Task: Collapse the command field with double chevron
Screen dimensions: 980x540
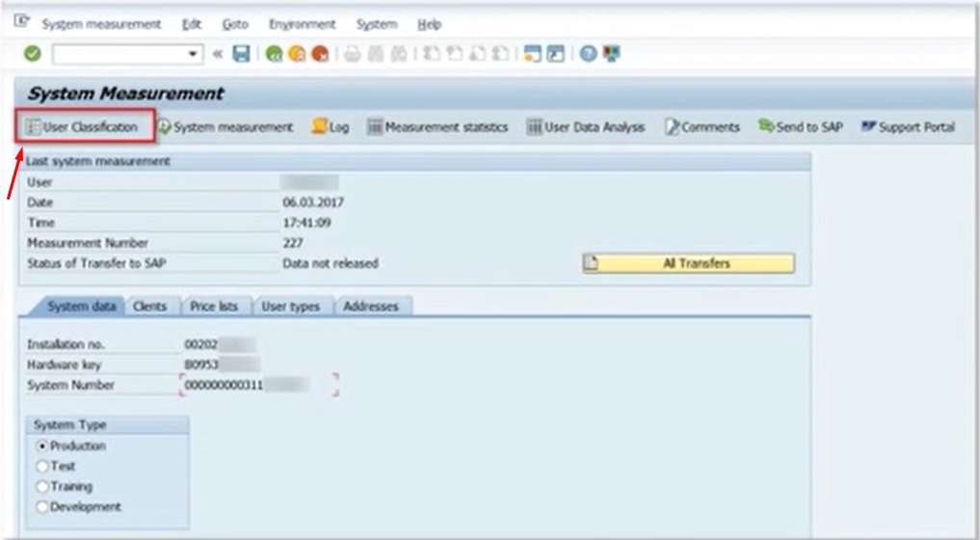Action: [x=218, y=54]
